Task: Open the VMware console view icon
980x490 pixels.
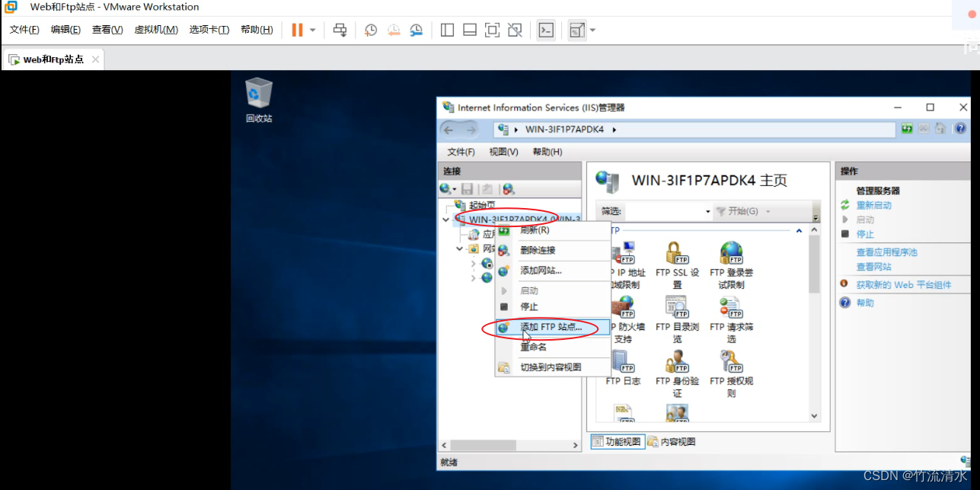Action: (x=546, y=30)
